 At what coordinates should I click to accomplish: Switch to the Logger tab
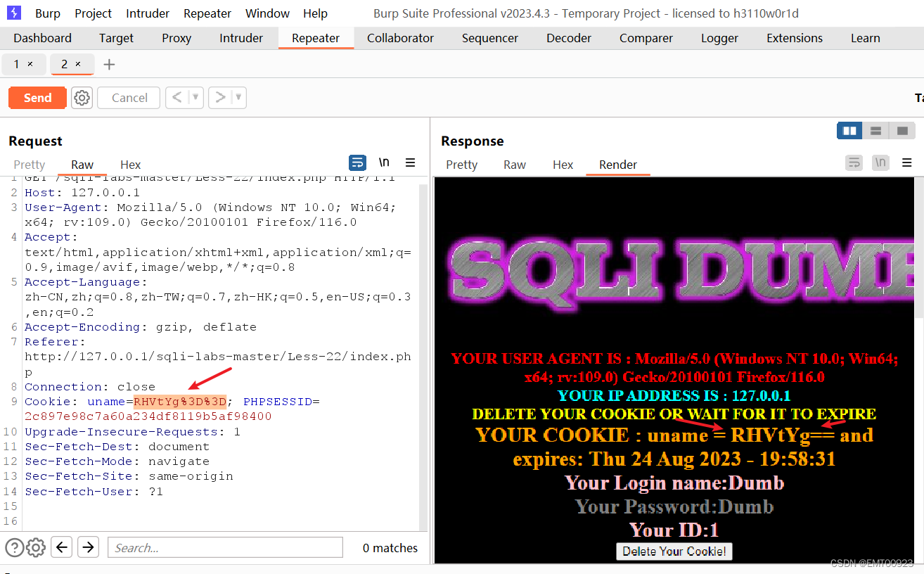click(720, 38)
